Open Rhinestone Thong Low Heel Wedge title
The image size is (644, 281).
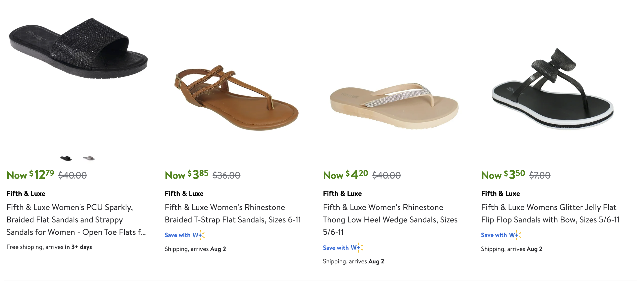[390, 220]
